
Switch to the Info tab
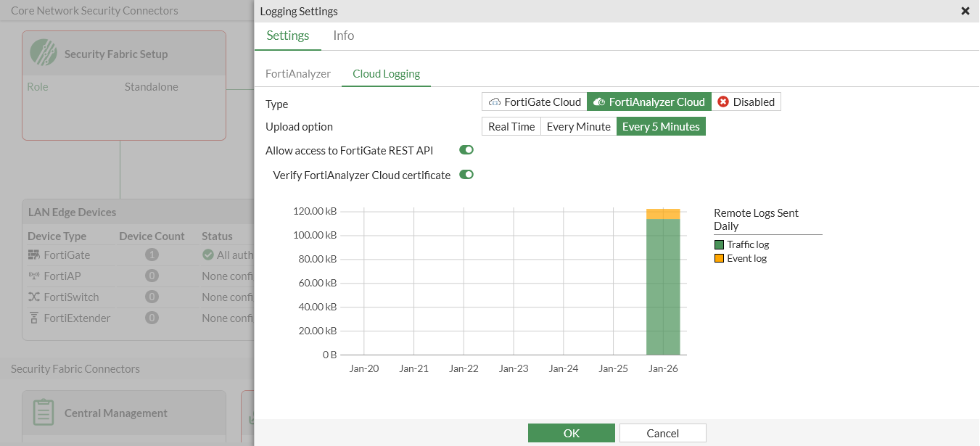coord(343,35)
